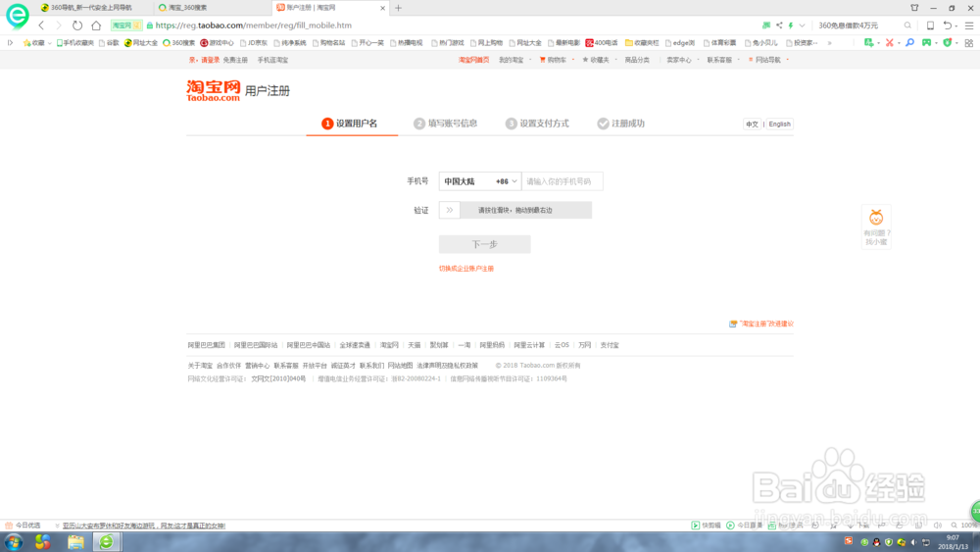Click the red scissors screenshot icon
This screenshot has height=552, width=980.
(x=890, y=42)
